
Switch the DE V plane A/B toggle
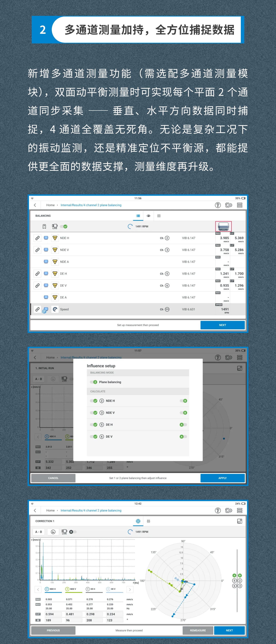click(183, 437)
